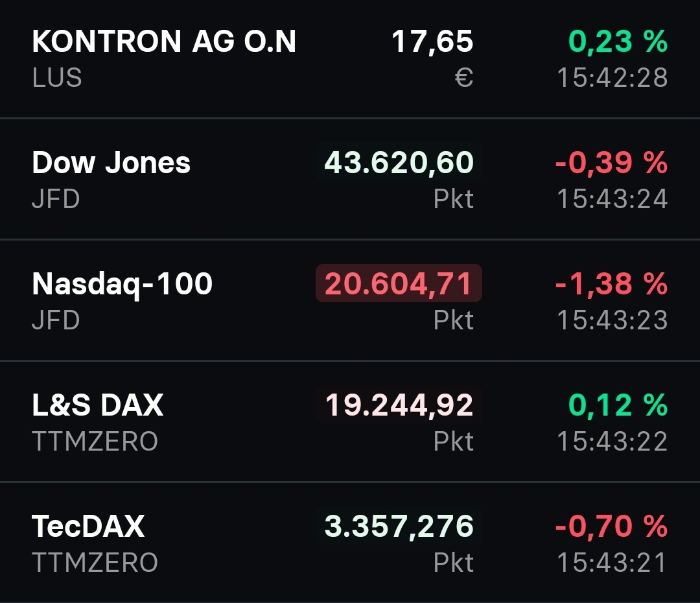Tap the Kontron timestamp 15:42:28
Viewport: 700px width, 603px height.
[x=612, y=78]
